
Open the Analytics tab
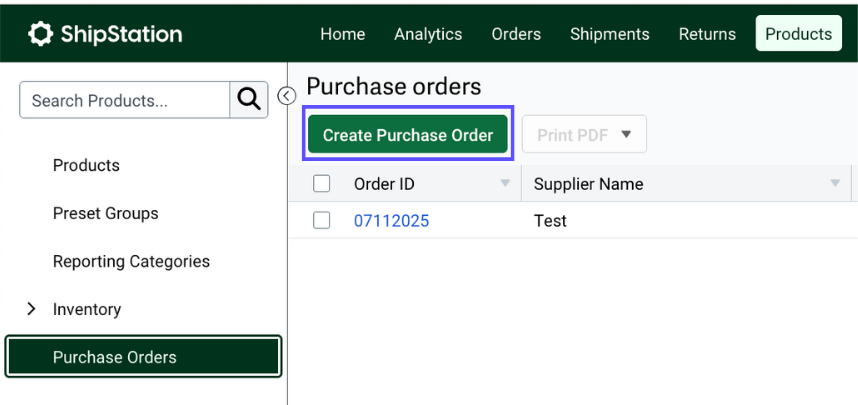tap(428, 34)
